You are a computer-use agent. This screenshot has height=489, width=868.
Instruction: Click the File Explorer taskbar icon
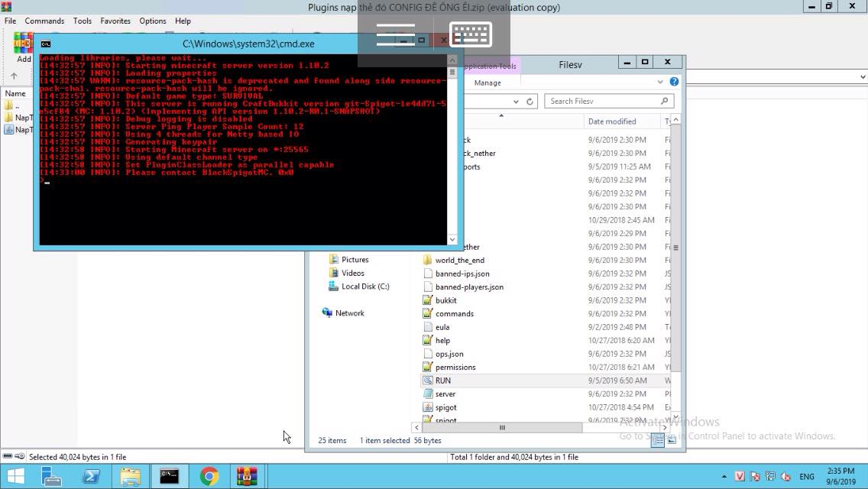point(131,477)
